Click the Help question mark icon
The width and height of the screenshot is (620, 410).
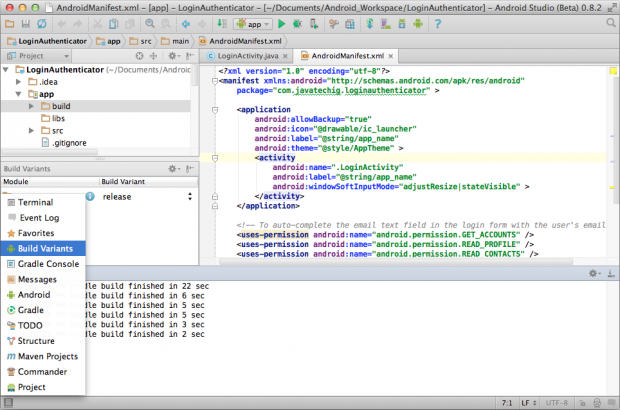point(438,24)
